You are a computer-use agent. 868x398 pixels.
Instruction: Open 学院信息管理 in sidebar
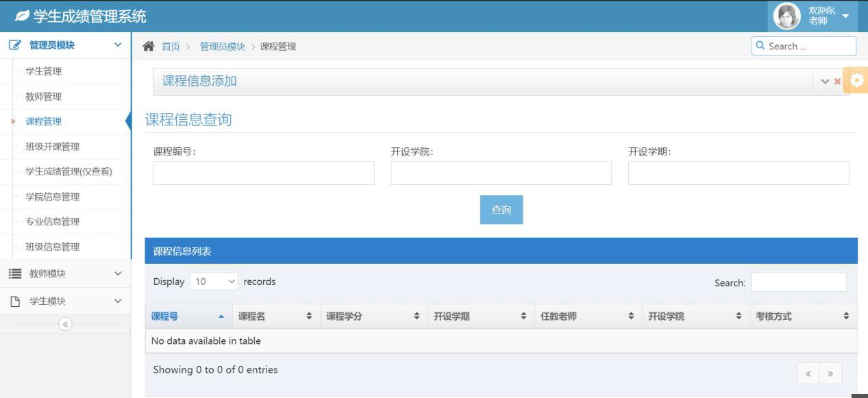[x=53, y=197]
